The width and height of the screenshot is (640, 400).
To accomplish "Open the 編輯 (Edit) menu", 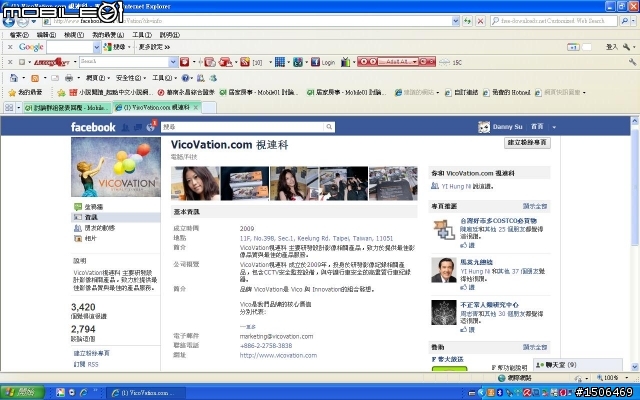I will pyautogui.click(x=46, y=35).
